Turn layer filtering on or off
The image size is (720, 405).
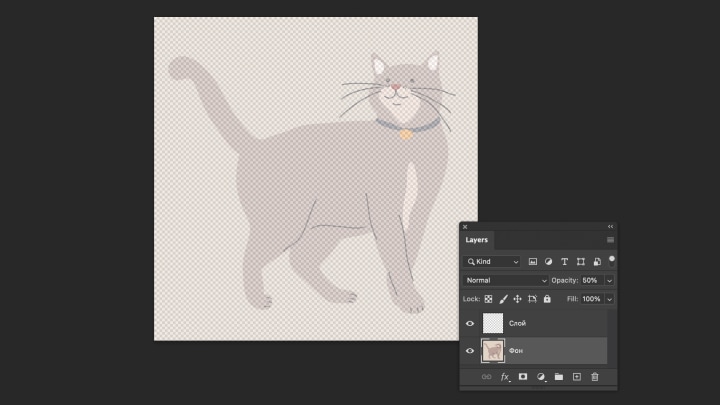612,261
